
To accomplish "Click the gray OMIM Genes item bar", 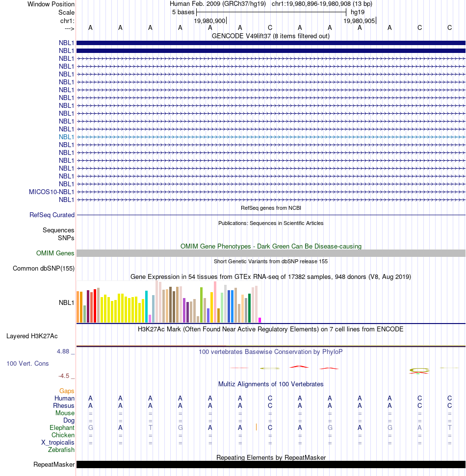I will [271, 253].
